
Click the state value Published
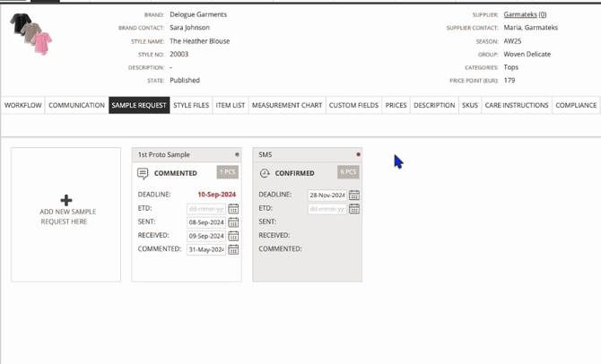[x=185, y=80]
